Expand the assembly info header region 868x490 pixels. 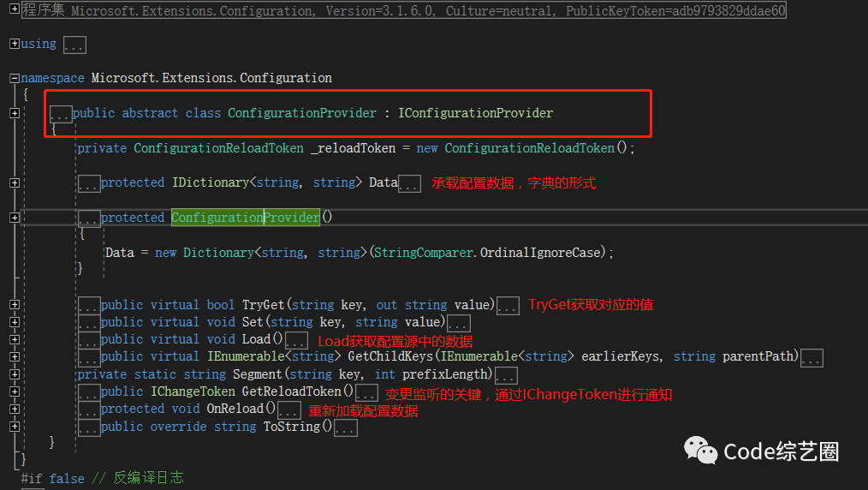pyautogui.click(x=15, y=9)
